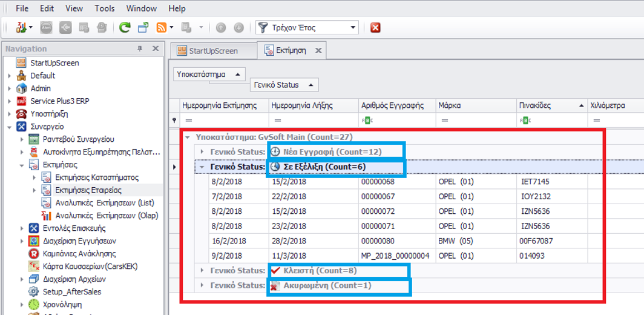This screenshot has width=644, height=315.
Task: Open the Tools menu
Action: (x=104, y=8)
